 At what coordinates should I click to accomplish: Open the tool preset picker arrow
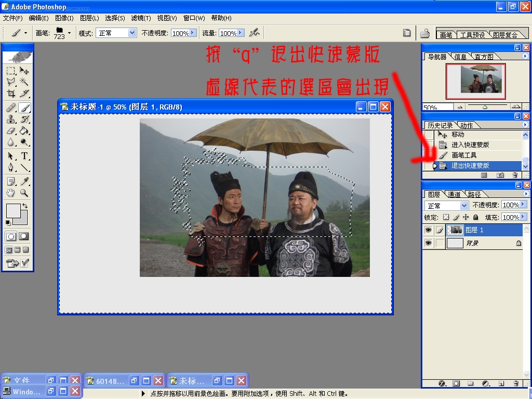pos(25,33)
